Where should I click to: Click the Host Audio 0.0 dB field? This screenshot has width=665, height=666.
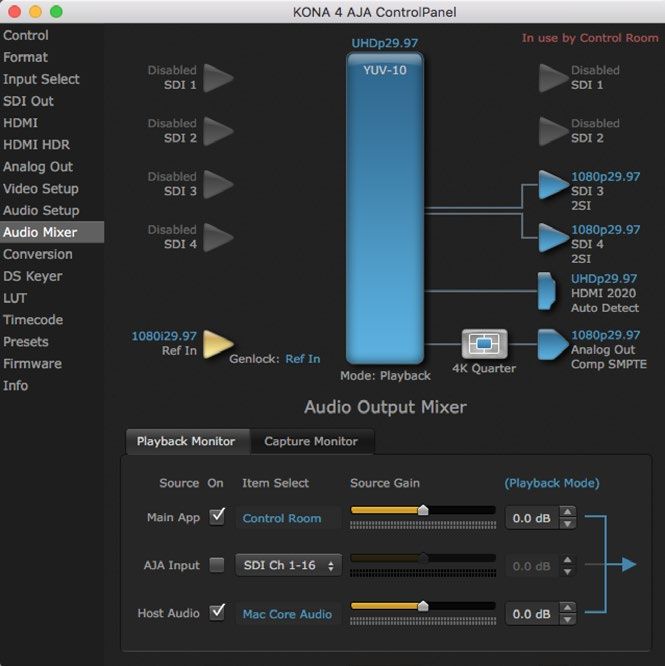coord(532,614)
